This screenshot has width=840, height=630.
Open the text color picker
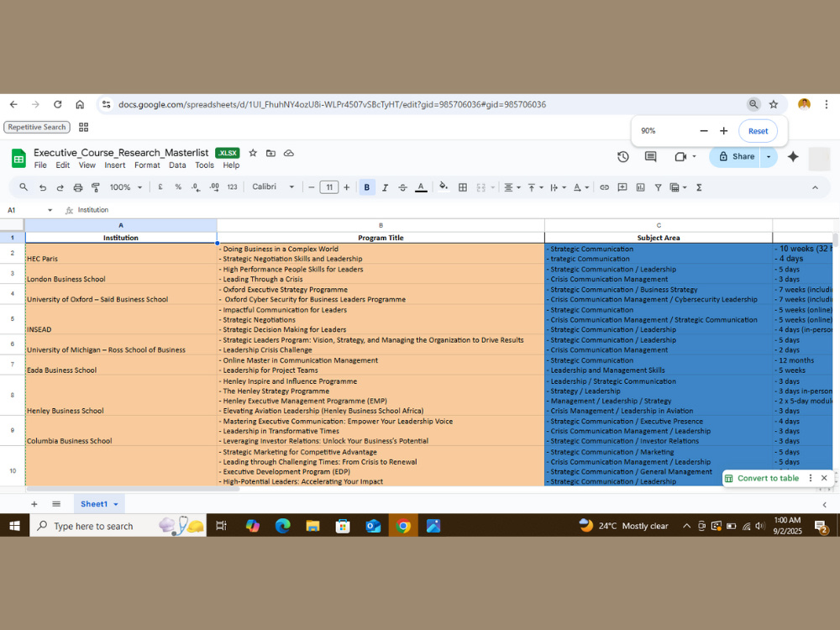point(421,187)
